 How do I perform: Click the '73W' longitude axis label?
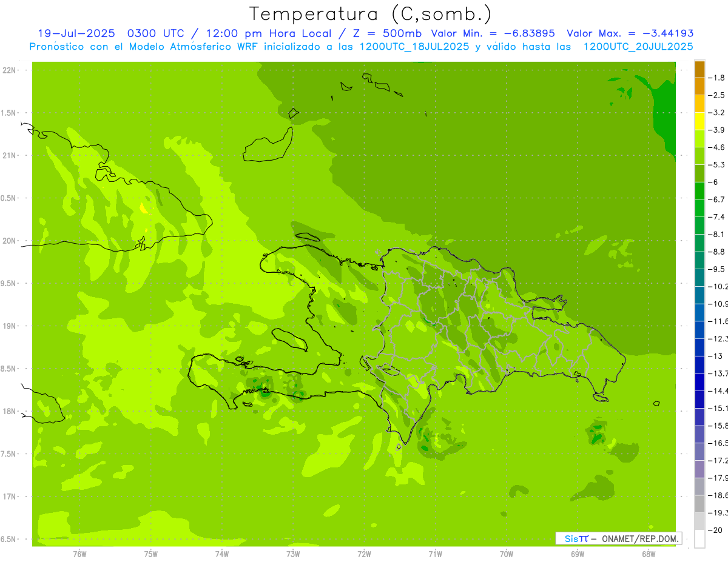293,554
